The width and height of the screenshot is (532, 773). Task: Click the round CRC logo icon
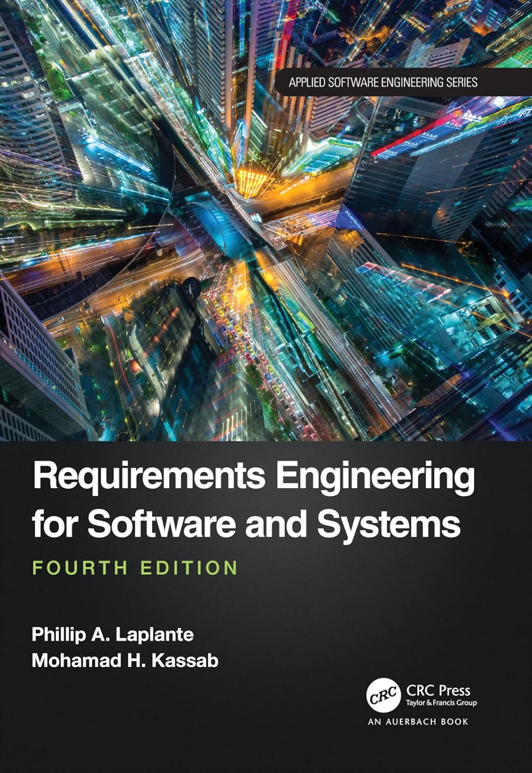coord(384,696)
